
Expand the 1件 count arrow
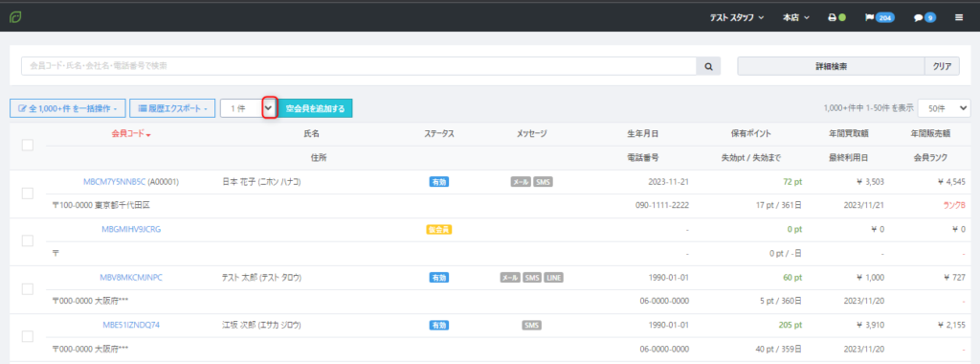point(269,107)
